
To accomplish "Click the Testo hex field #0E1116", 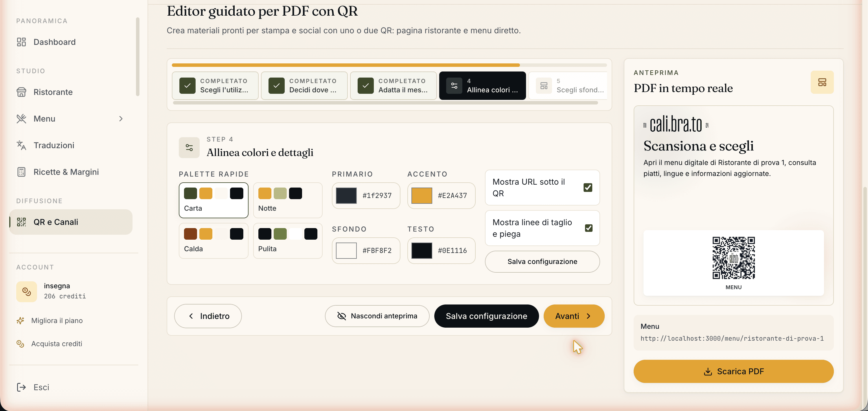I will (452, 251).
